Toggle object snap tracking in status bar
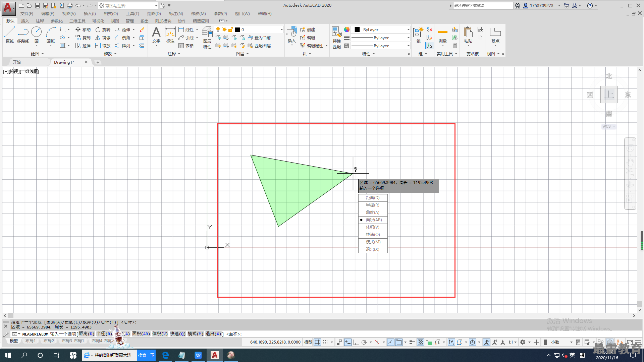This screenshot has height=362, width=644. [x=390, y=342]
